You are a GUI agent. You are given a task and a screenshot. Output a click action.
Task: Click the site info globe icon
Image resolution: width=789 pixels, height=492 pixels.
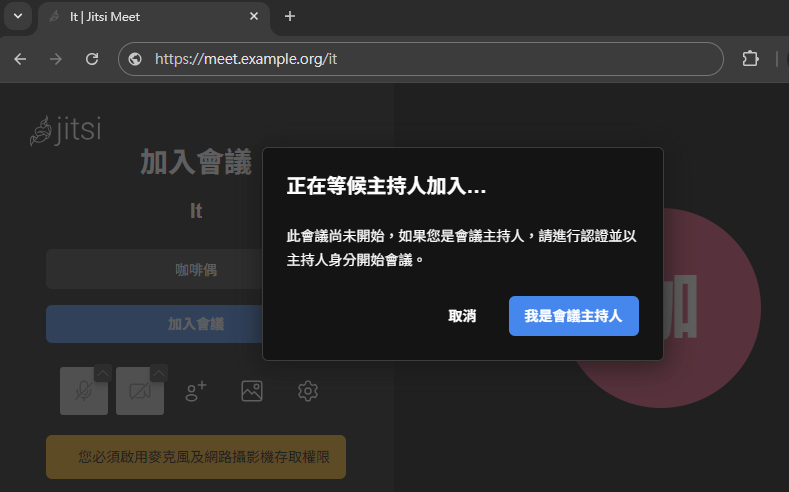point(135,59)
